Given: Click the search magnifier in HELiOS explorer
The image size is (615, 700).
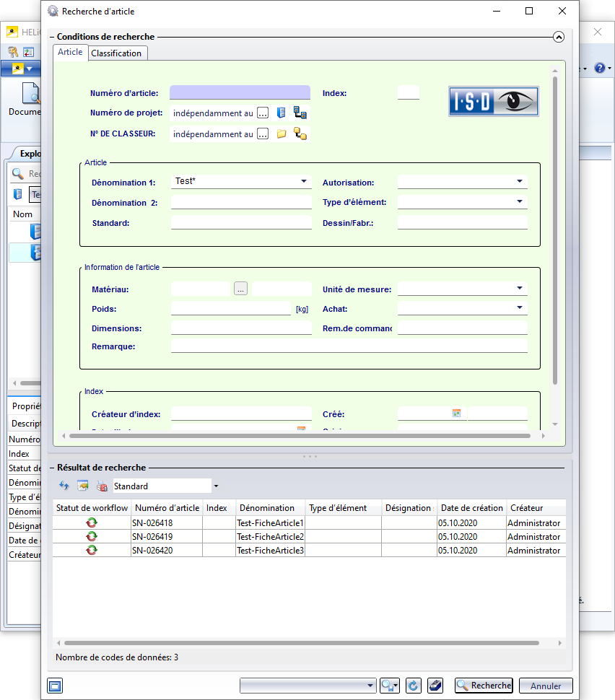Looking at the screenshot, I should click(17, 174).
